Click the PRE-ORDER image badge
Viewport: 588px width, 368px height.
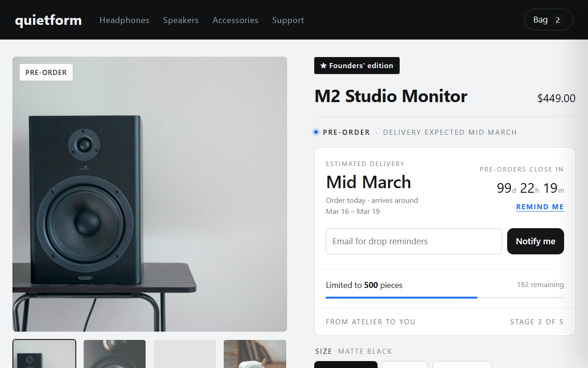tap(46, 72)
